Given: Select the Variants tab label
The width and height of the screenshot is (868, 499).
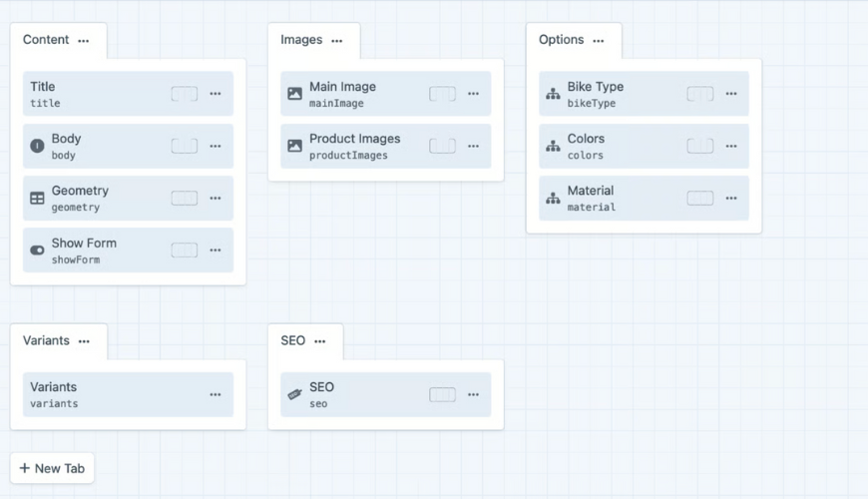Looking at the screenshot, I should point(46,340).
